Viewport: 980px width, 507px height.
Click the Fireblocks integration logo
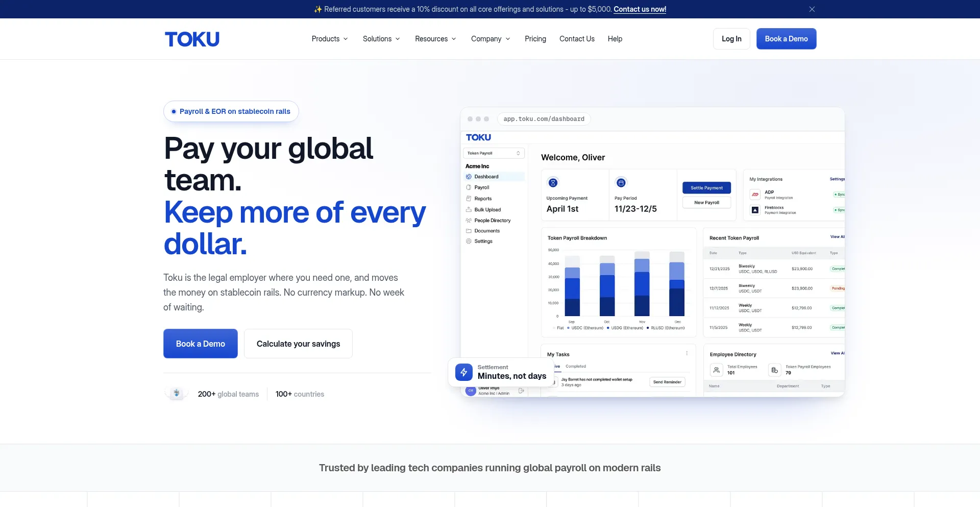(755, 210)
